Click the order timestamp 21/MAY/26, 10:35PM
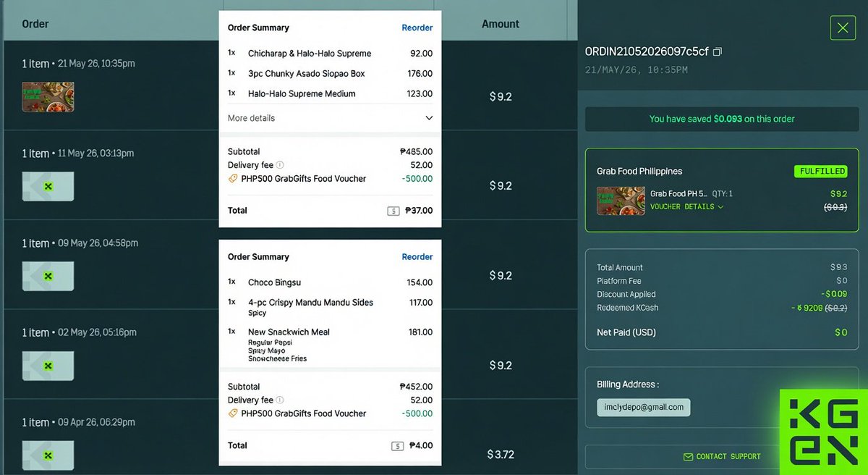This screenshot has height=475, width=868. pyautogui.click(x=637, y=70)
